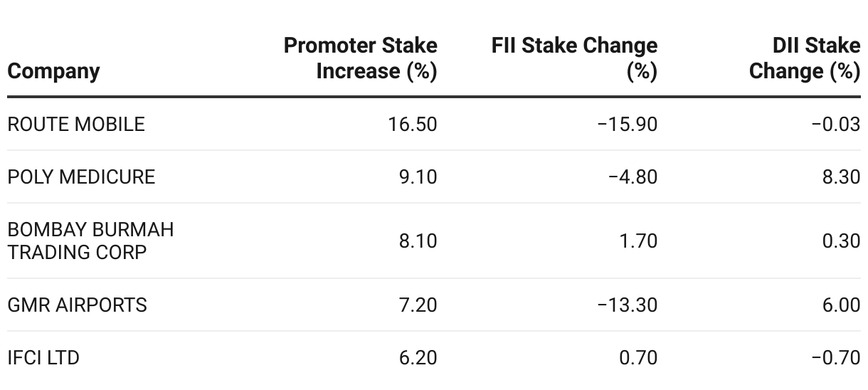Click the IFCI LTD company name
This screenshot has height=390, width=868.
[x=43, y=357]
